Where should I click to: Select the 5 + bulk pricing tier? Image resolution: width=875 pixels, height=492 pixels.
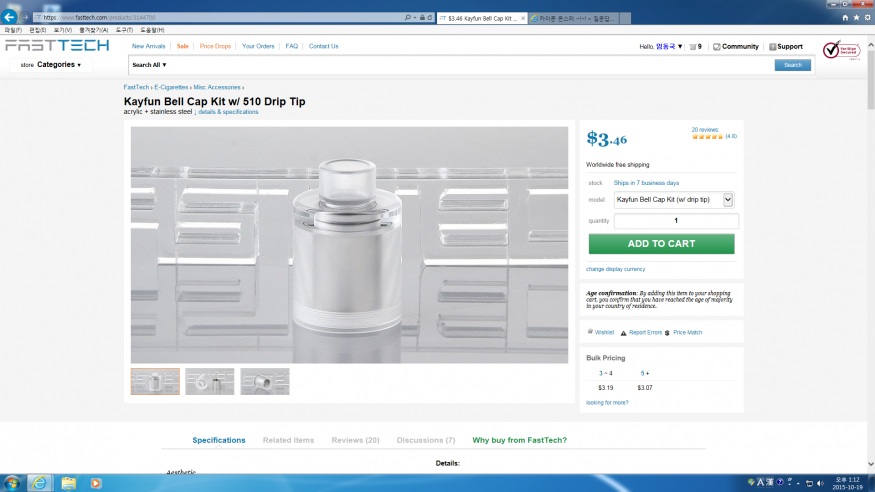[x=645, y=373]
